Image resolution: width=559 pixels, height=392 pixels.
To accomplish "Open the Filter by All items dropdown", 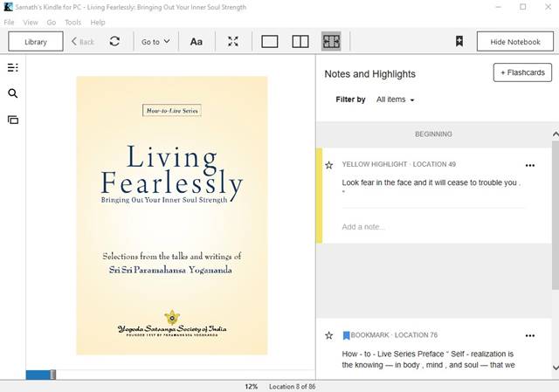I will pyautogui.click(x=395, y=100).
